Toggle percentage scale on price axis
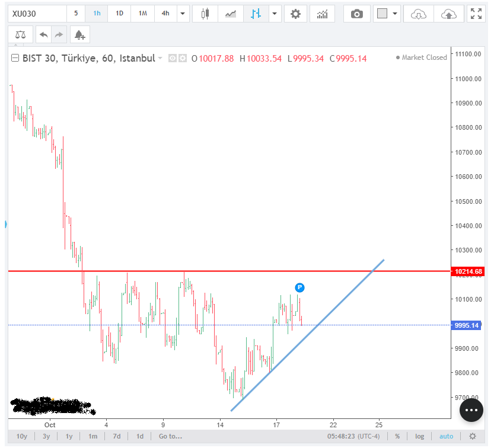The image size is (494, 448). pos(397,436)
